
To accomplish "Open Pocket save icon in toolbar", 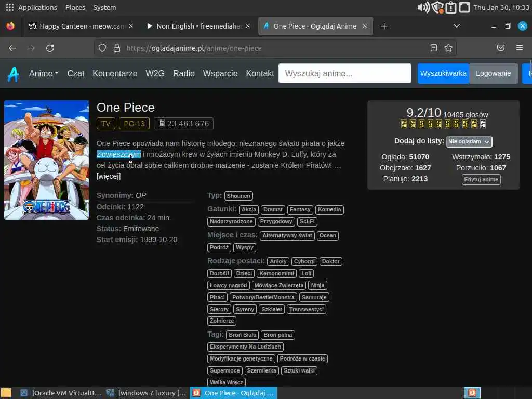I will point(501,48).
